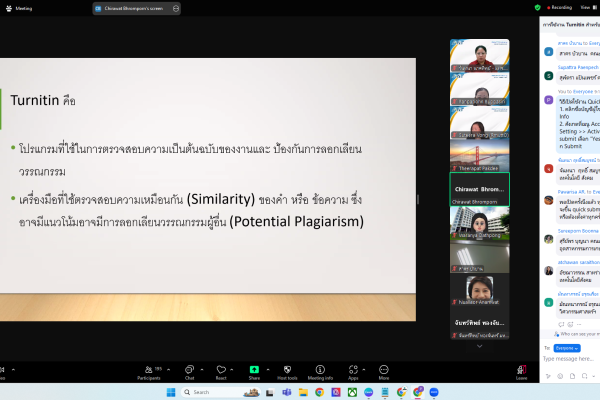The image size is (600, 400).
Task: Open the More options menu
Action: (x=384, y=372)
